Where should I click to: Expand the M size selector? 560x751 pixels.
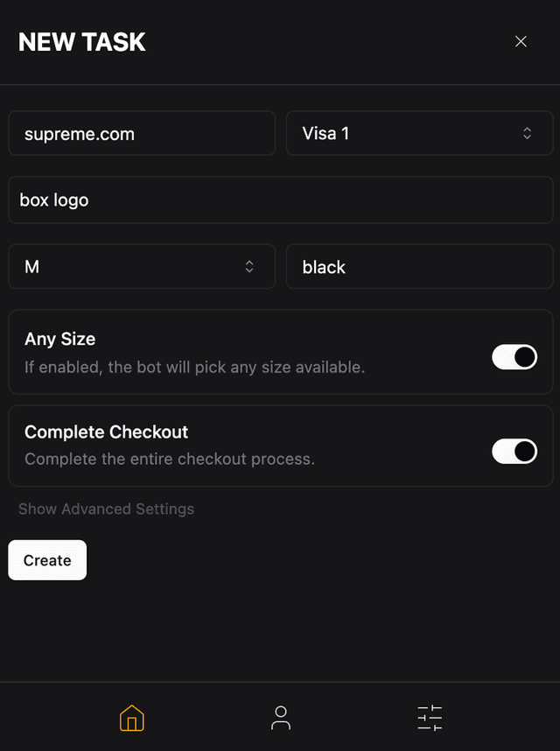[x=142, y=266]
